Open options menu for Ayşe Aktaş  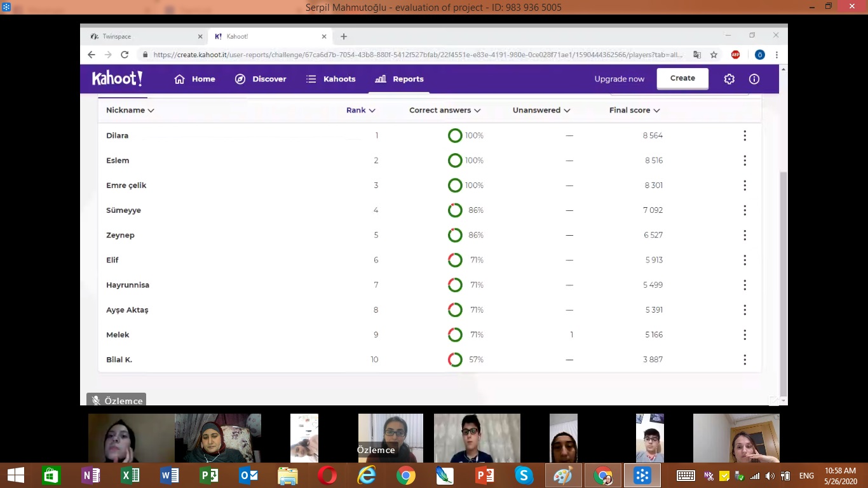(745, 310)
